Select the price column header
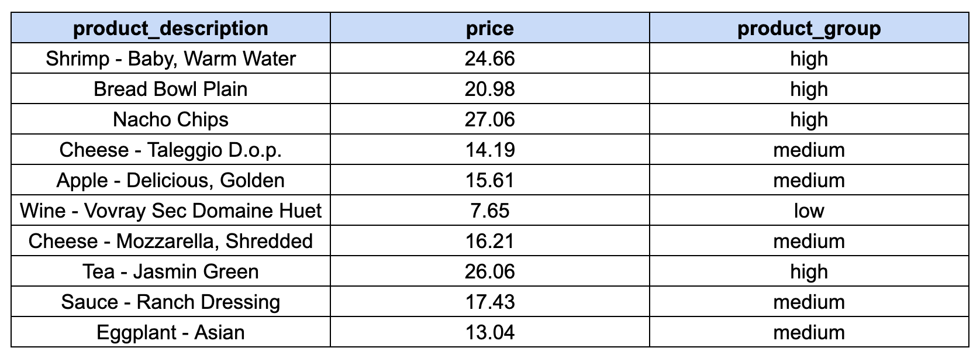Screen dimensions: 980x358 click(490, 28)
